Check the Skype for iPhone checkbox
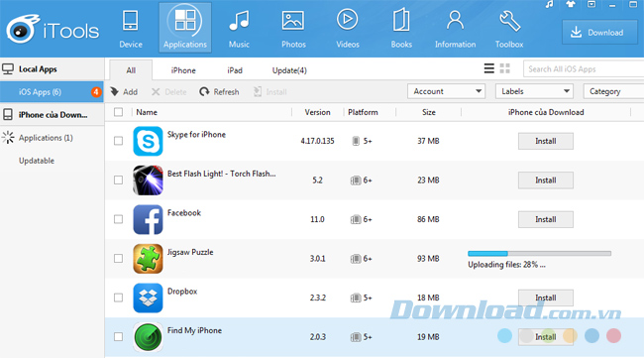The image size is (644, 358). [x=118, y=141]
